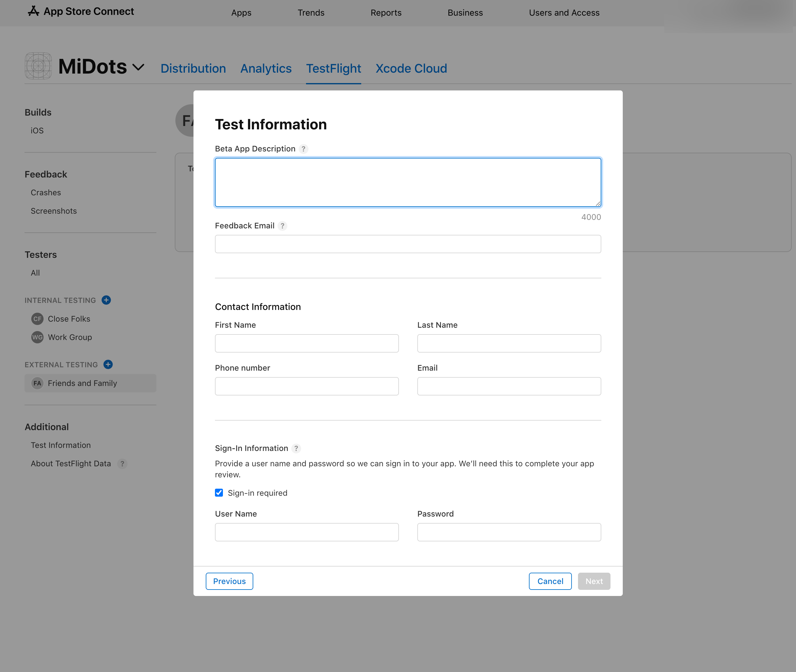The image size is (796, 672).
Task: Click the App Store Connect logo icon
Action: pos(33,11)
